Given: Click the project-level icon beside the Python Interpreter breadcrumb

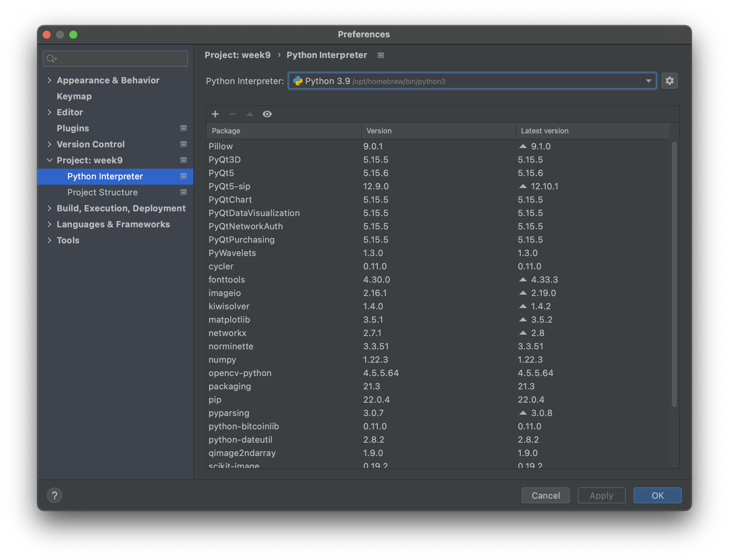Looking at the screenshot, I should (381, 55).
